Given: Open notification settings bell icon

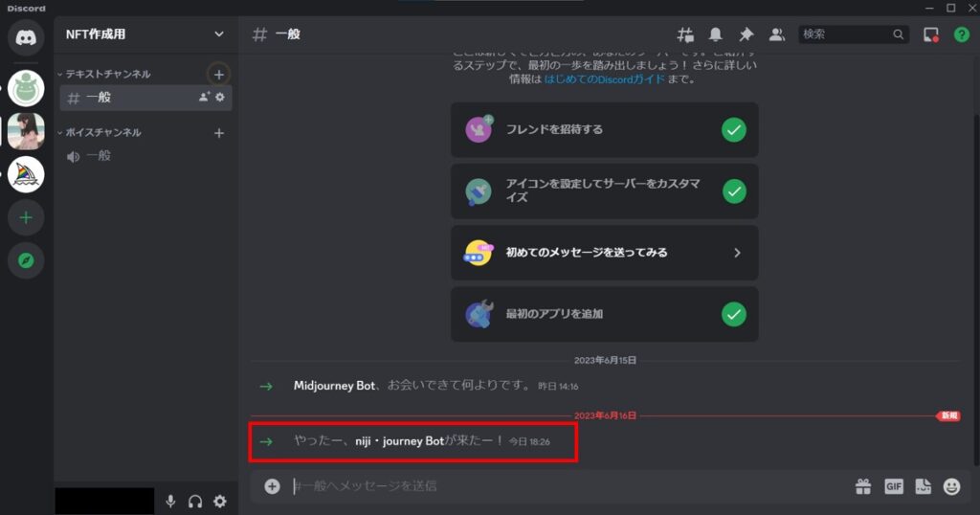Looking at the screenshot, I should [716, 34].
